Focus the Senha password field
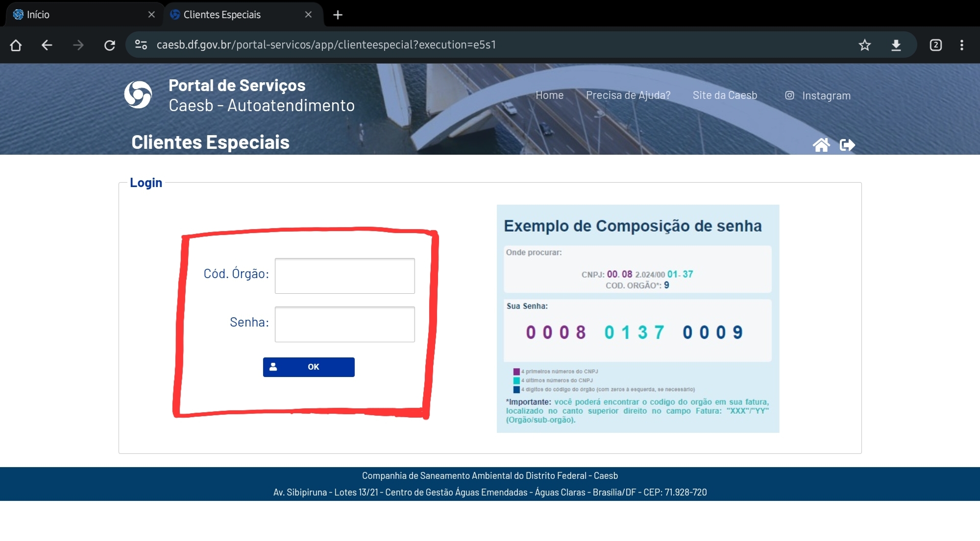 (344, 324)
